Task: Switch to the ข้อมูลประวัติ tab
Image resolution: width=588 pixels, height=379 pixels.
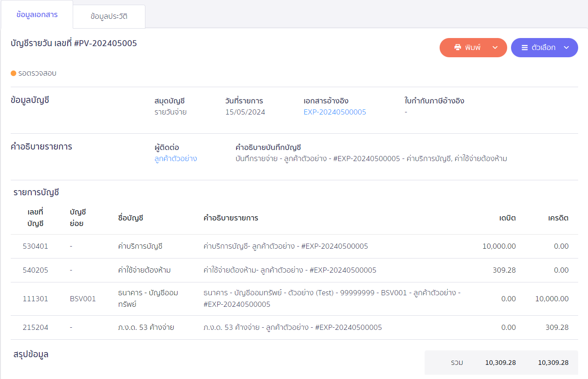Action: [109, 16]
